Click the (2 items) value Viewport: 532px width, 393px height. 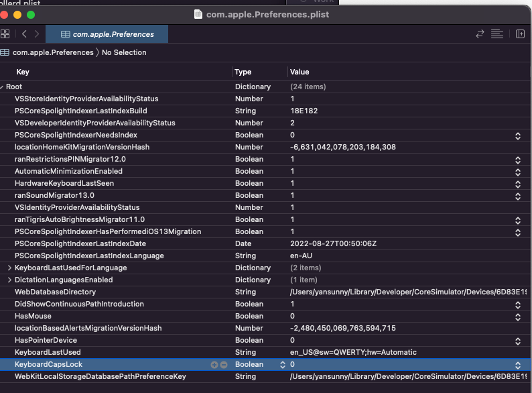[306, 268]
